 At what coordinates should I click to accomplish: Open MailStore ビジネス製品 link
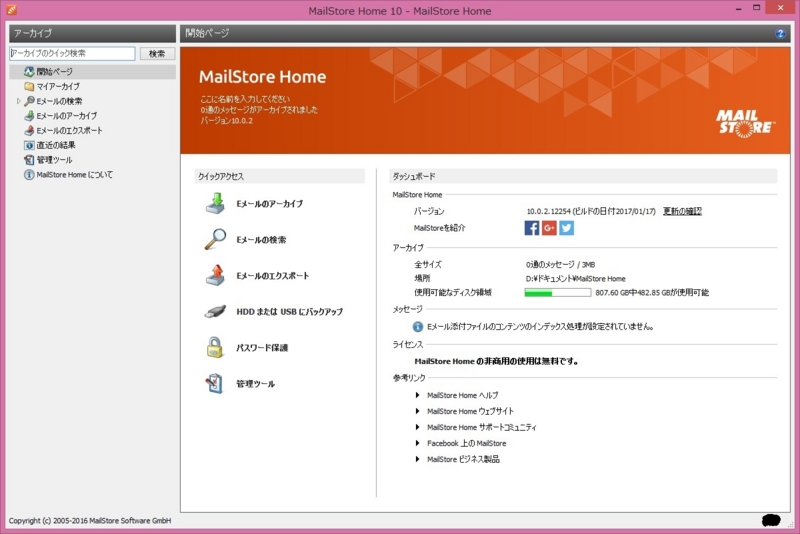pyautogui.click(x=463, y=459)
